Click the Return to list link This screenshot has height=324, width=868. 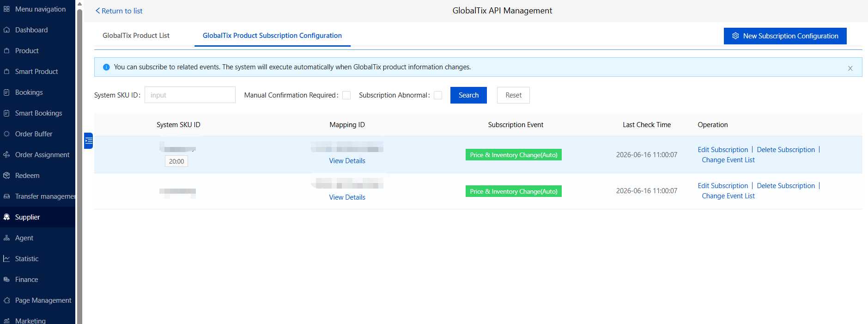pos(119,11)
